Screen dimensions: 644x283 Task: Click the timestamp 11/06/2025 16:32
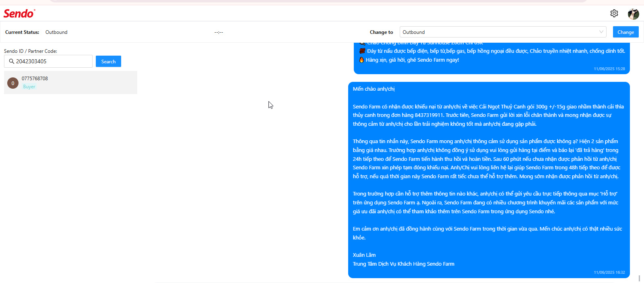click(609, 273)
